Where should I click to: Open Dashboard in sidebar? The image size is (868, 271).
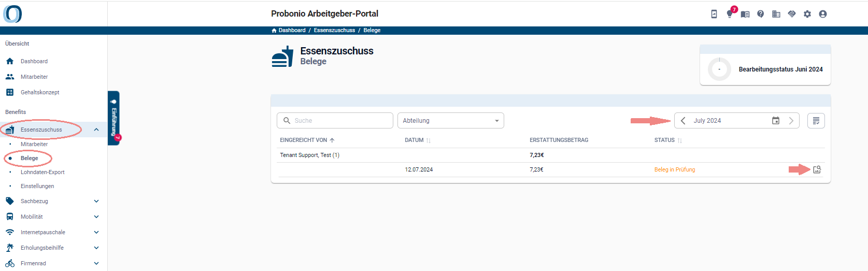(34, 61)
